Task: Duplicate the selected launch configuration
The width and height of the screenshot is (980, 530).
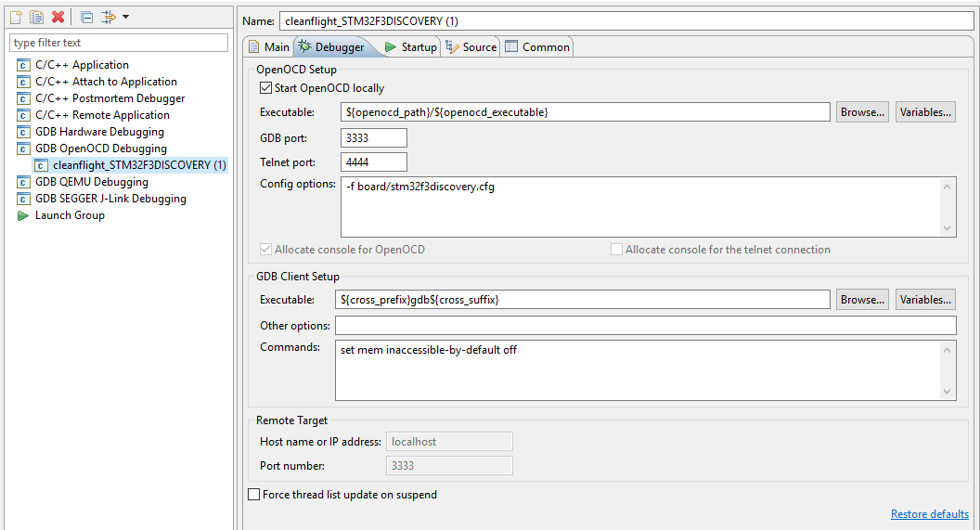Action: point(36,17)
